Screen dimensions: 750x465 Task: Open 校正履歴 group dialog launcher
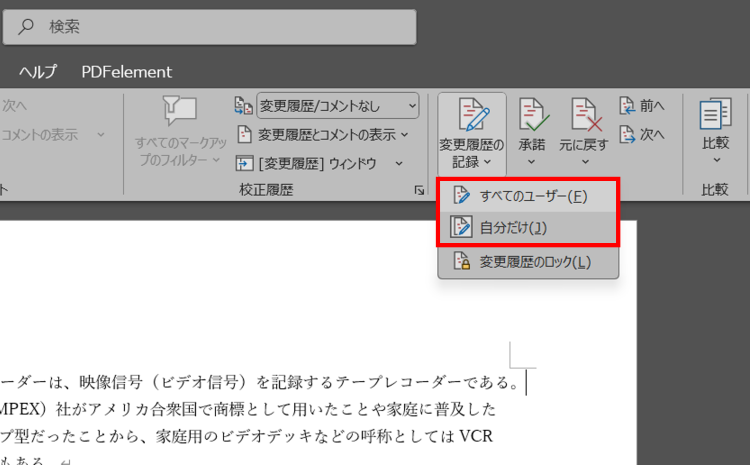pos(419,190)
